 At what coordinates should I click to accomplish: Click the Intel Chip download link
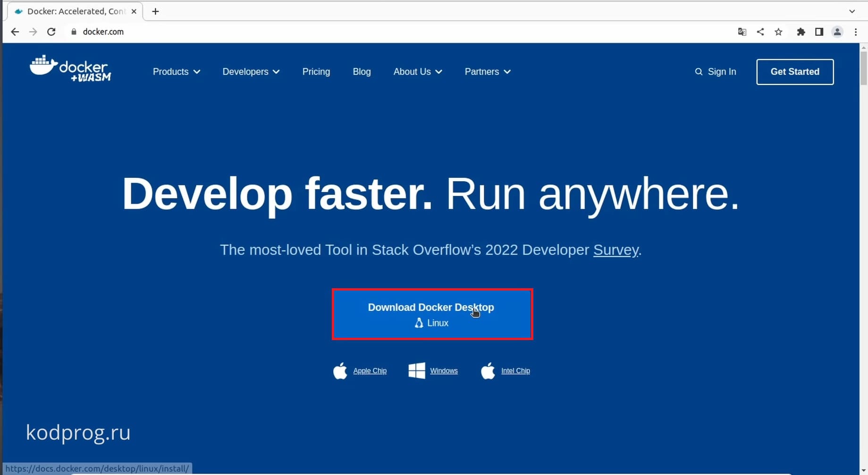coord(515,371)
